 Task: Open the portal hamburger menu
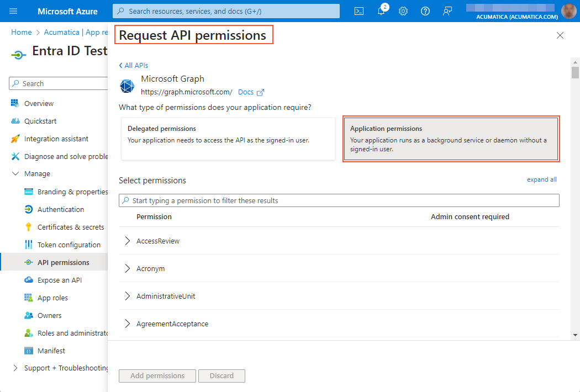[x=14, y=11]
